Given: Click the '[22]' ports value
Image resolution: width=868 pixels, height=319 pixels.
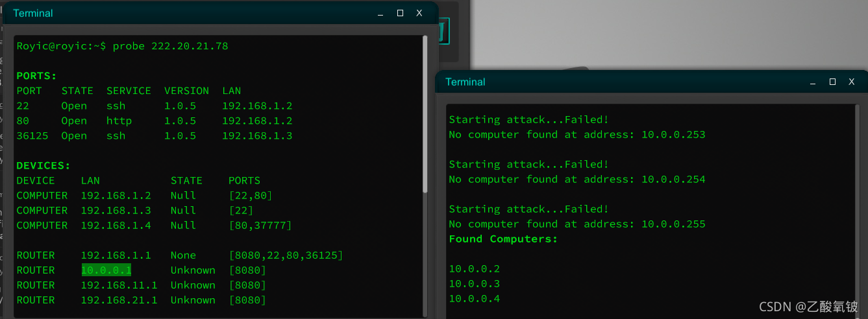Looking at the screenshot, I should [241, 210].
